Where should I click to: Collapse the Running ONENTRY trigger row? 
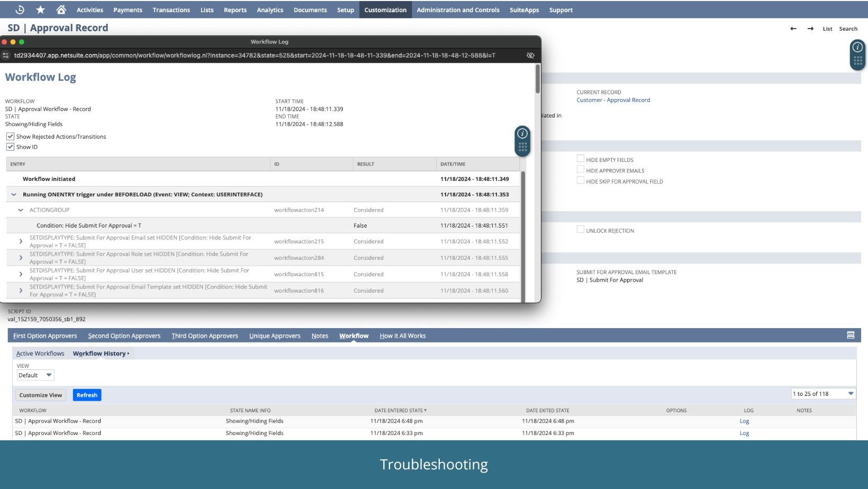pyautogui.click(x=14, y=195)
